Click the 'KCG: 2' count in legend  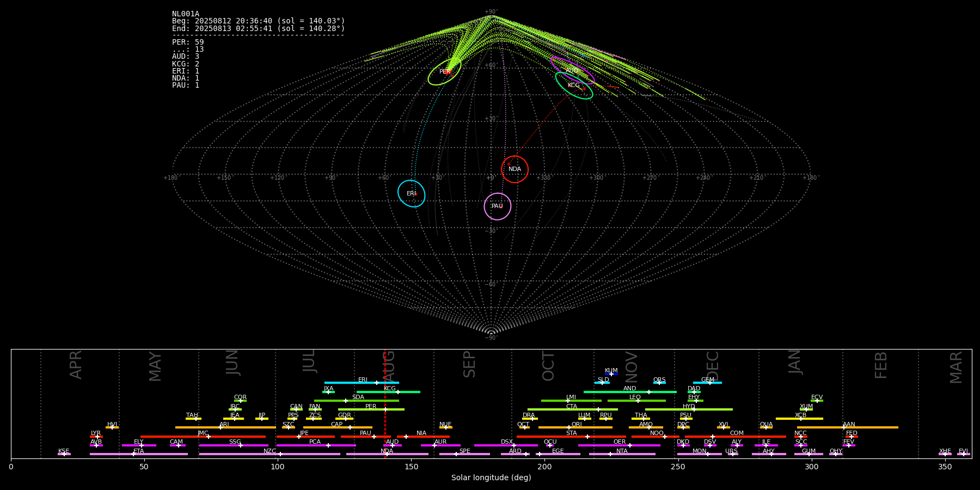click(186, 64)
